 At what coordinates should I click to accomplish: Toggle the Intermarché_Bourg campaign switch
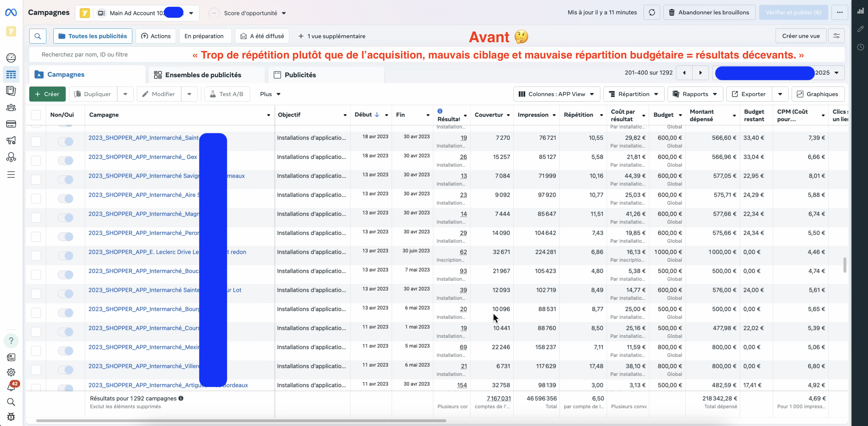coord(65,313)
